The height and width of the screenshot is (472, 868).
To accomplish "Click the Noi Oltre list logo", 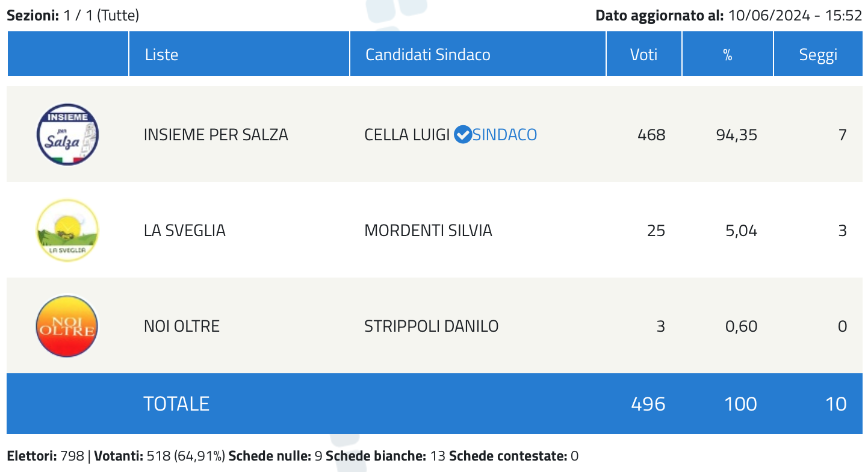I will point(67,326).
